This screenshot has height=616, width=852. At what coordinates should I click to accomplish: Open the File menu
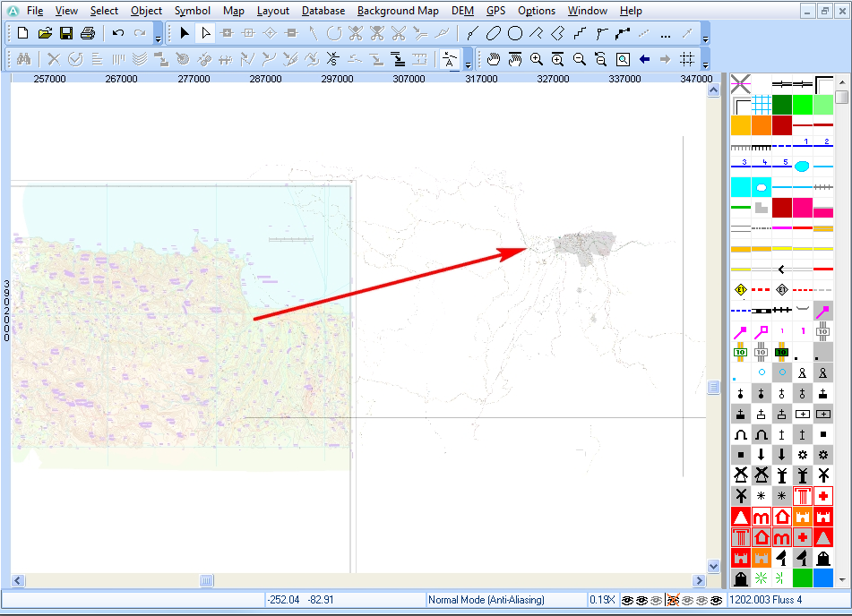click(35, 11)
